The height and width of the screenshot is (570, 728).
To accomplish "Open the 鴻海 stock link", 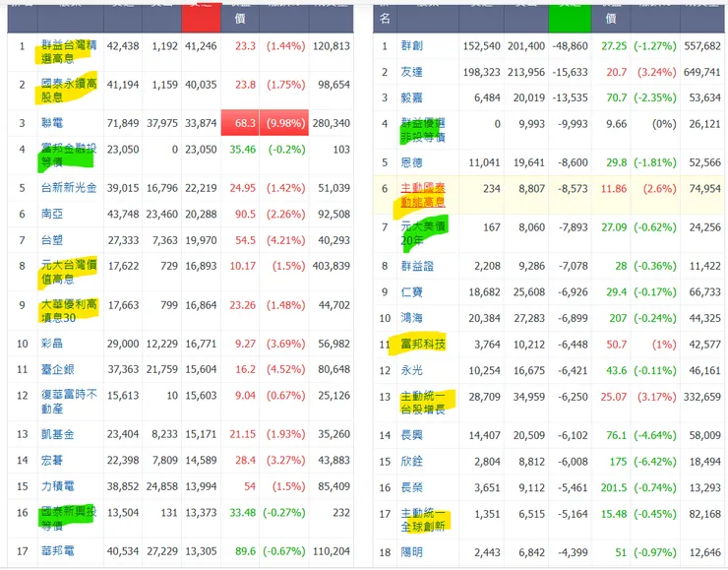I will (412, 318).
